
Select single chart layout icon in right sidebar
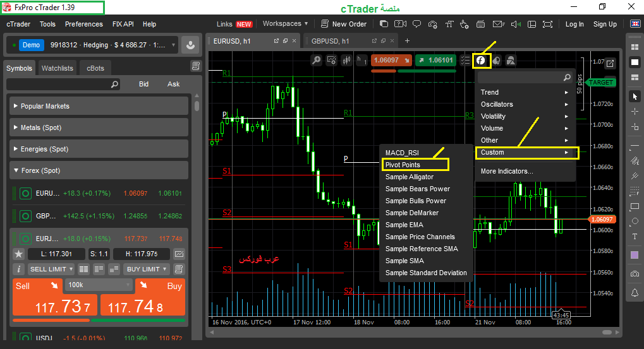[635, 62]
